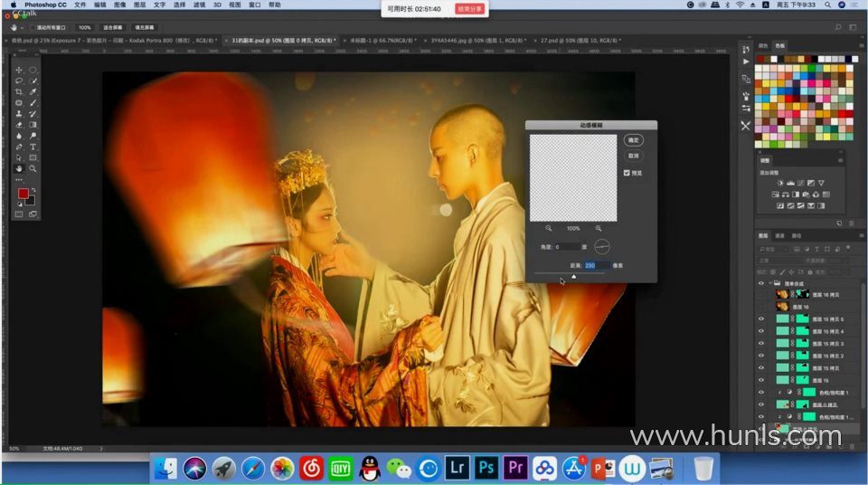868x485 pixels.
Task: Click the motion blur angle dial
Action: (602, 247)
